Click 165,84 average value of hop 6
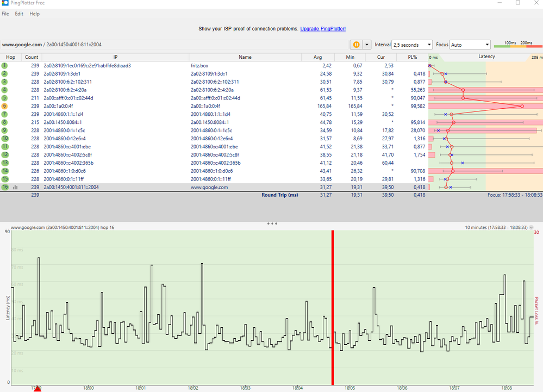 (324, 107)
